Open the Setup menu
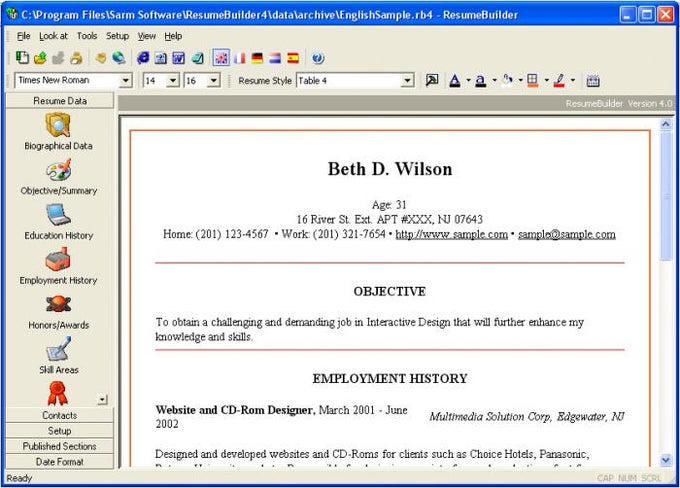 118,36
